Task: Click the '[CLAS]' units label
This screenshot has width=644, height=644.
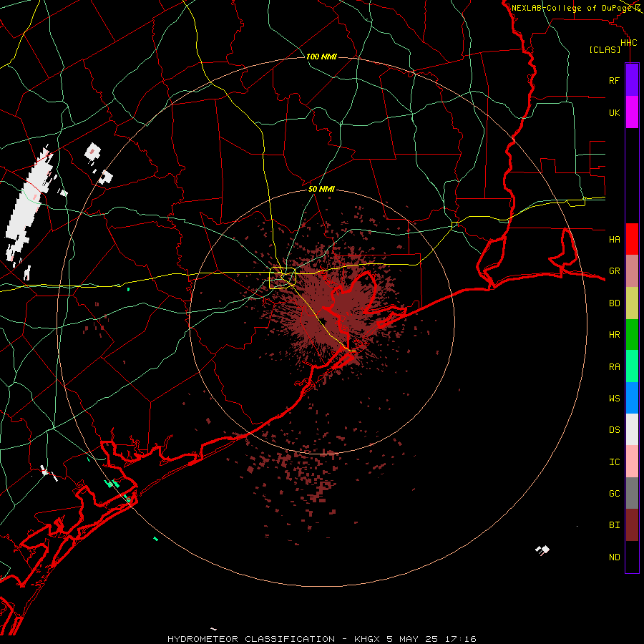Action: point(605,50)
